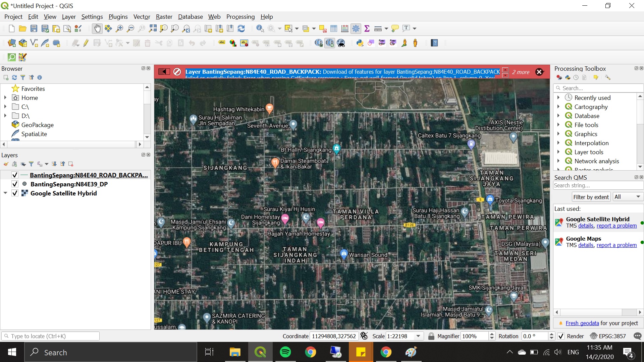Screen dimensions: 644x362
Task: Open the Processing menu
Action: (240, 16)
